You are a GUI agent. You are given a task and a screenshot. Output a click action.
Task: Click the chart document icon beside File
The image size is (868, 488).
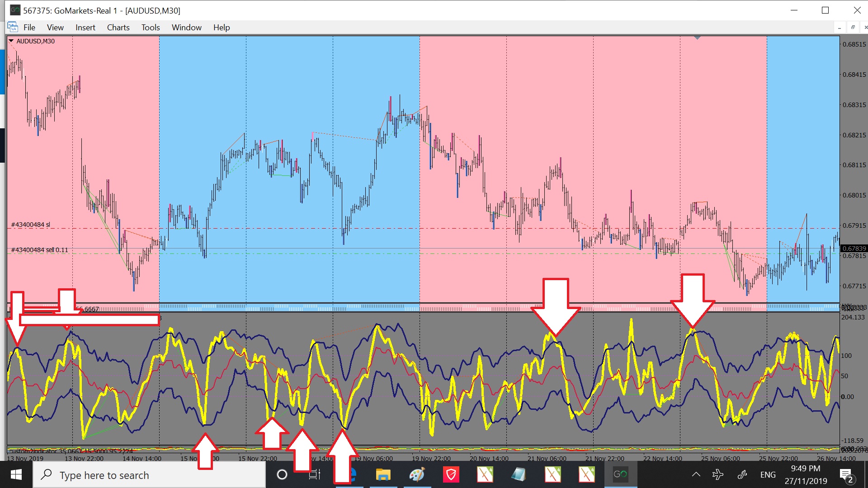point(13,27)
